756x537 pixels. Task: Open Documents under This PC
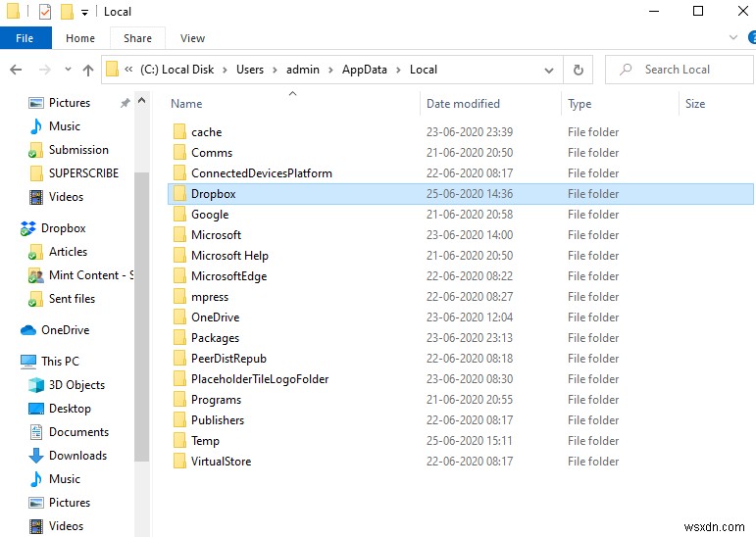click(78, 432)
